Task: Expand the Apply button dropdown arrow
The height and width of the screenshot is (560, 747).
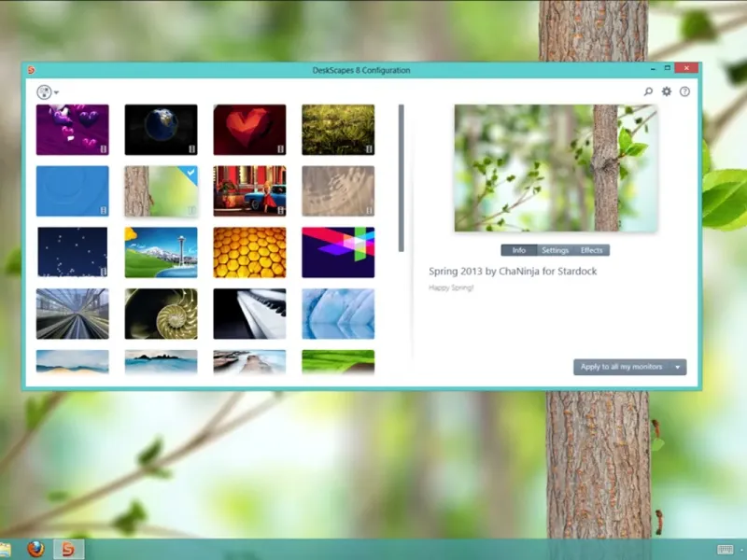Action: 678,367
